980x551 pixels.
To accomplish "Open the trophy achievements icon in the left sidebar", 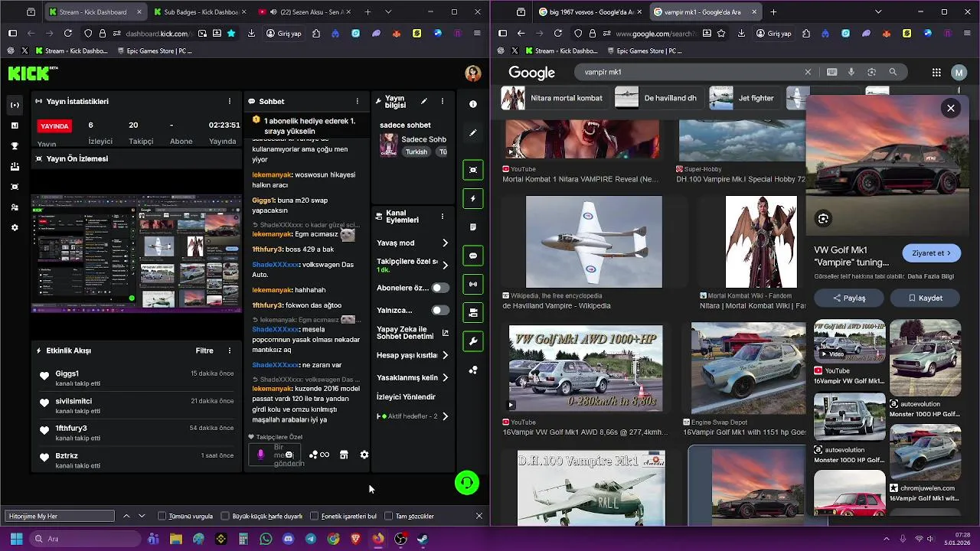I will coord(15,146).
